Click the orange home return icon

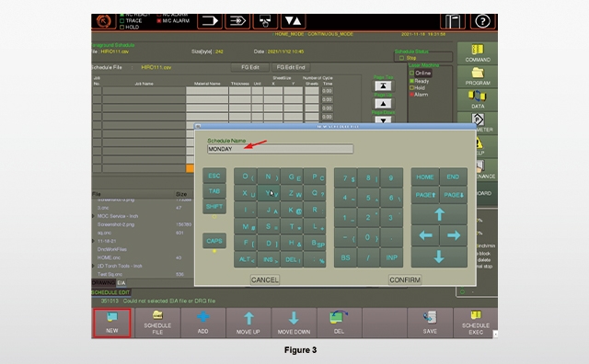click(x=104, y=21)
